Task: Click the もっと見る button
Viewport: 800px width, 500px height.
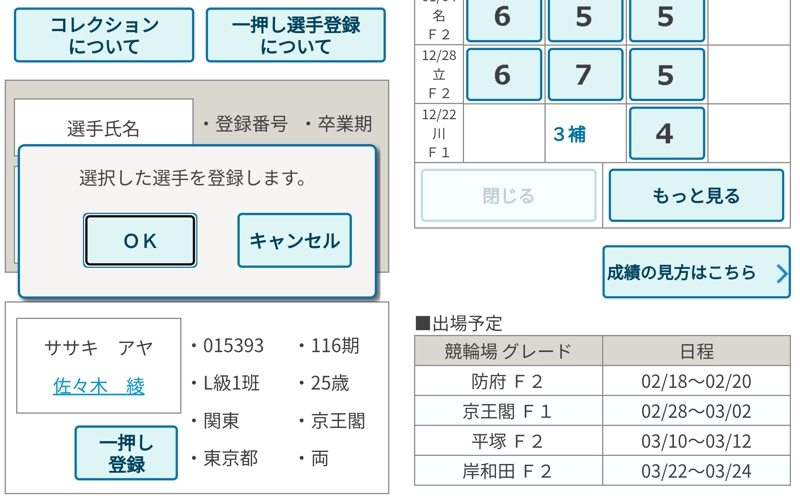Action: (x=696, y=195)
